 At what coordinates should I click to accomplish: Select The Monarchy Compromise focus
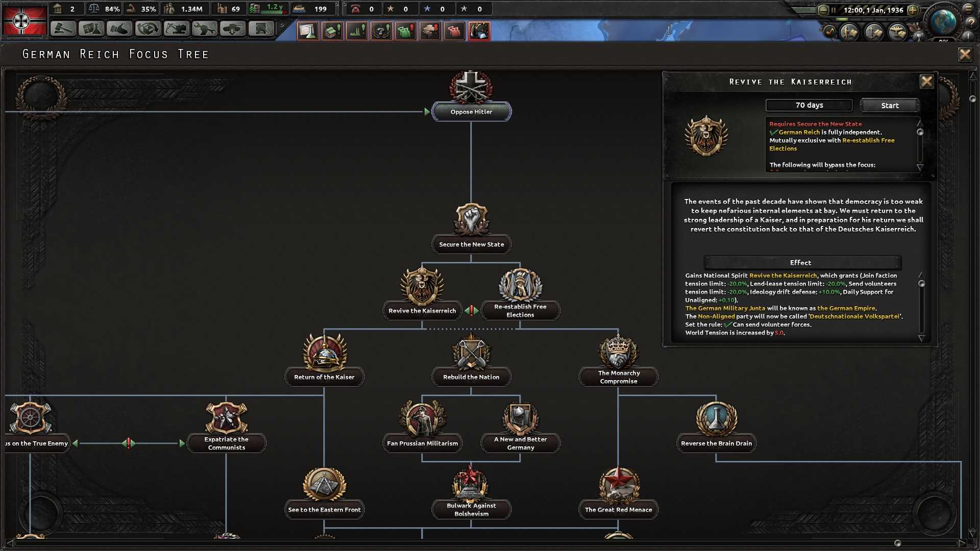pos(618,377)
